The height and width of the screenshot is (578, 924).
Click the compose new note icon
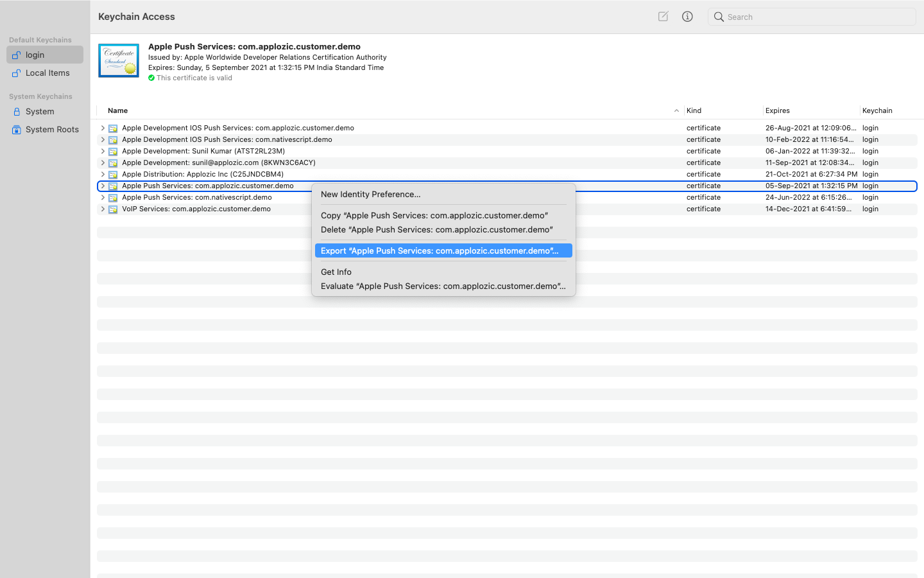pos(663,17)
